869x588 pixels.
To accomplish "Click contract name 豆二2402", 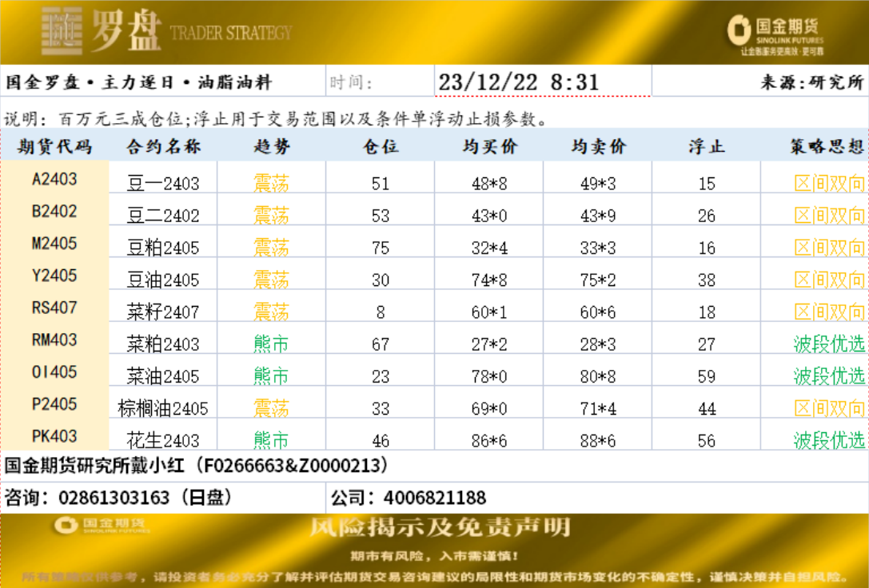I will point(163,216).
